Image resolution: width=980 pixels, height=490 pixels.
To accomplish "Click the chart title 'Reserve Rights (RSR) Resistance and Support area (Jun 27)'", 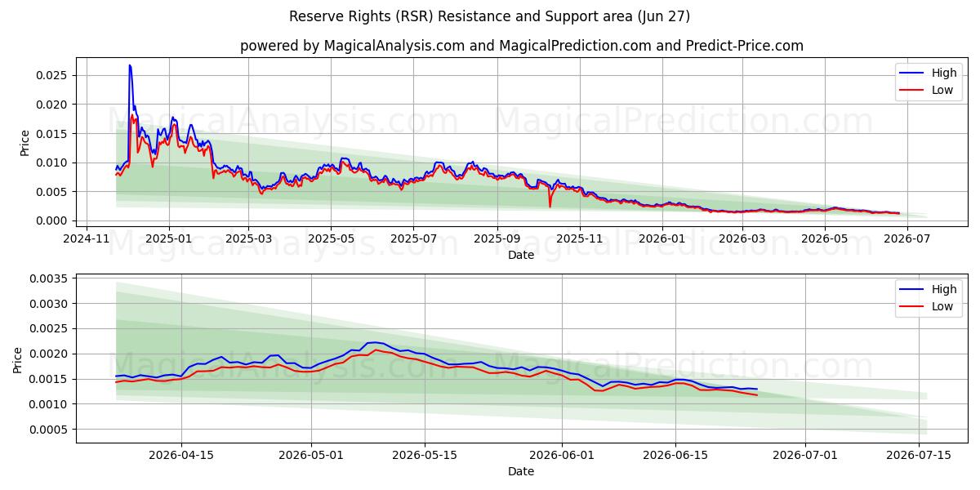I will [489, 16].
